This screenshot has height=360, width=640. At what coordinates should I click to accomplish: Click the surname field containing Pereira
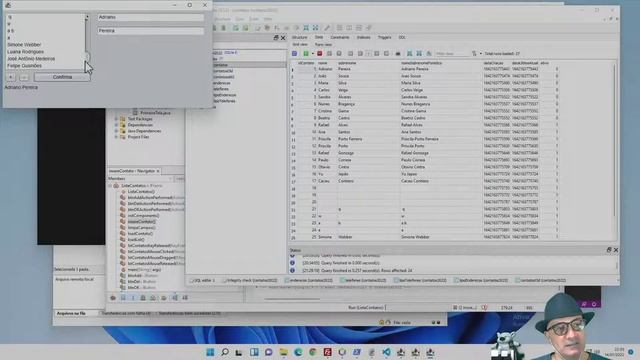pyautogui.click(x=151, y=31)
